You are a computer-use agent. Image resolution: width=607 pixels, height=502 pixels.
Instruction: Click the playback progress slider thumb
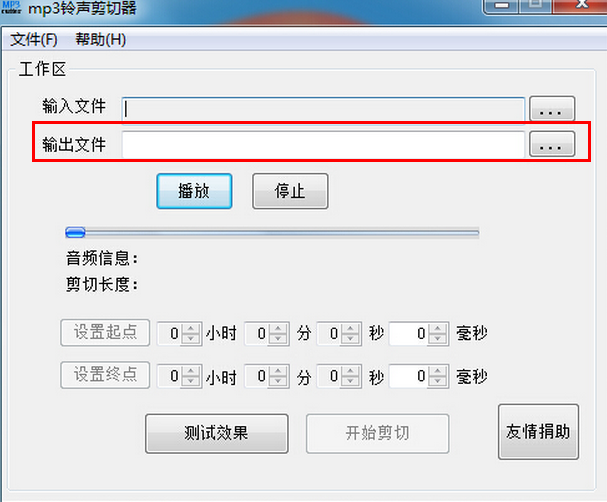(x=75, y=232)
